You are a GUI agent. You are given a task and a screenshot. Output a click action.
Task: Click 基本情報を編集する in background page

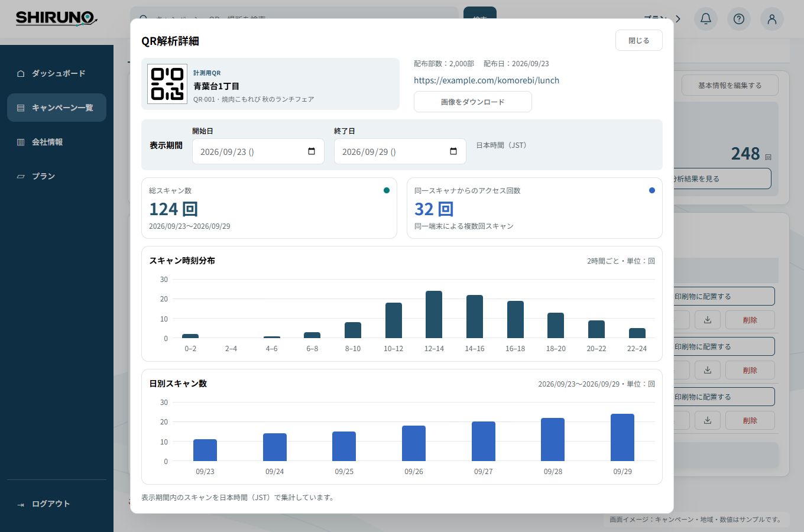[730, 85]
